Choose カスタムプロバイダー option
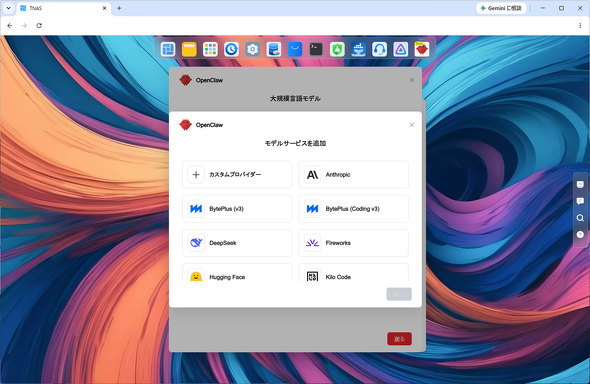Screen dimensions: 590x384 tap(237, 175)
